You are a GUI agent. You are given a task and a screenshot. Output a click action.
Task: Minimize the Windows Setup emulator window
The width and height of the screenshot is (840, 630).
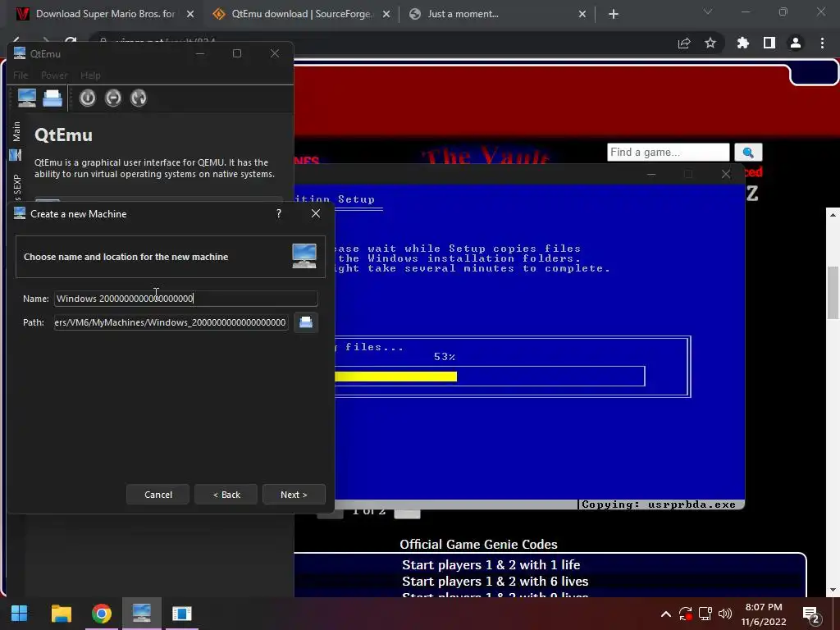pos(651,174)
